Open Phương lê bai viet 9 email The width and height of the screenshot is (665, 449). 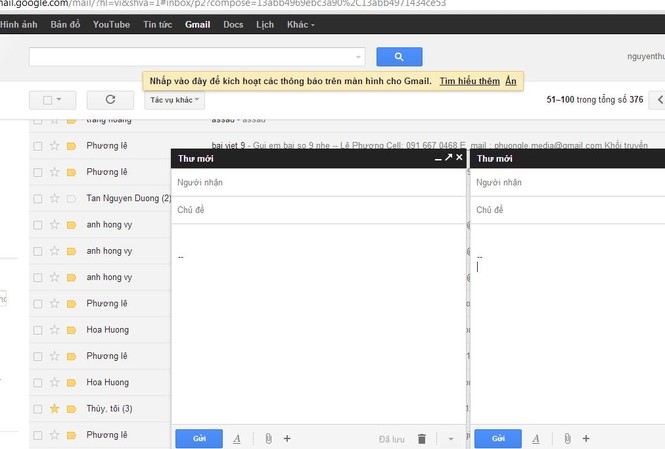tap(430, 146)
